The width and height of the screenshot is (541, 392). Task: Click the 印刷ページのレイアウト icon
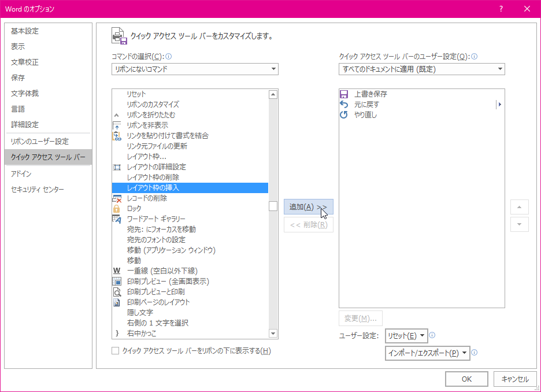pyautogui.click(x=117, y=302)
